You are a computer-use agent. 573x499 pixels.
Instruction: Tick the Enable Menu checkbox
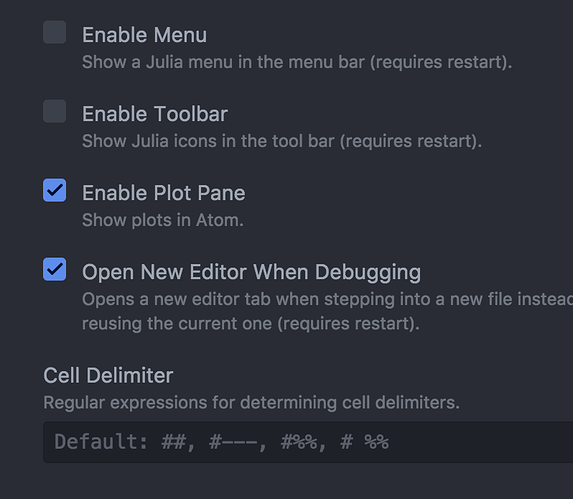[x=54, y=32]
